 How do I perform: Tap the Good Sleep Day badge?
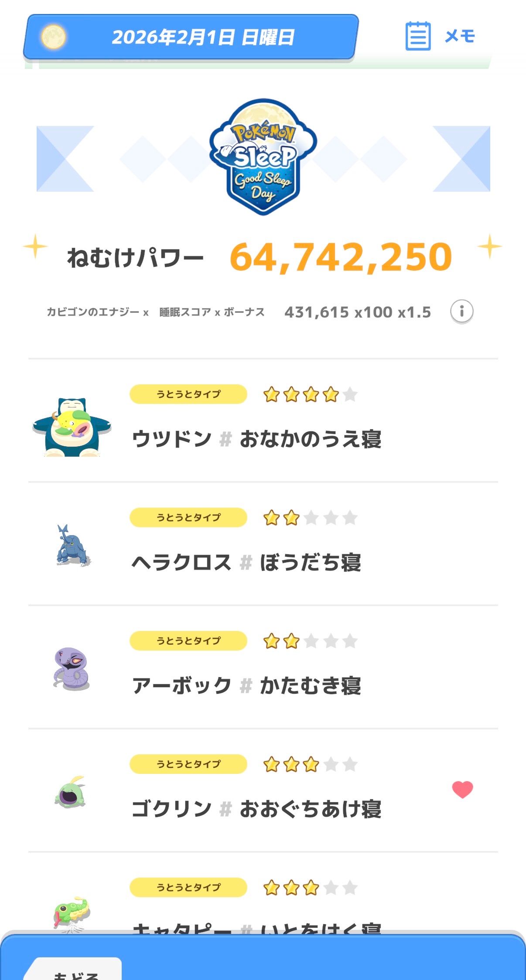(x=263, y=157)
